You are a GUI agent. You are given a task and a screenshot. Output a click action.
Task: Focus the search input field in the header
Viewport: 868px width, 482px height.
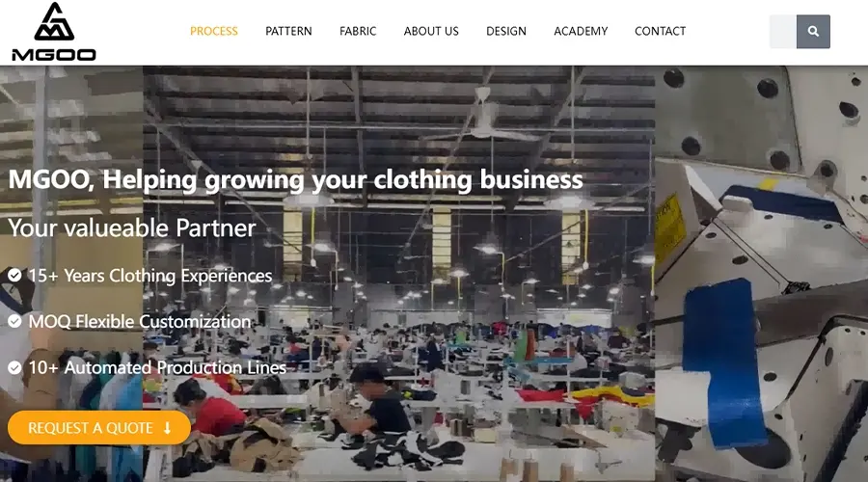coord(783,32)
